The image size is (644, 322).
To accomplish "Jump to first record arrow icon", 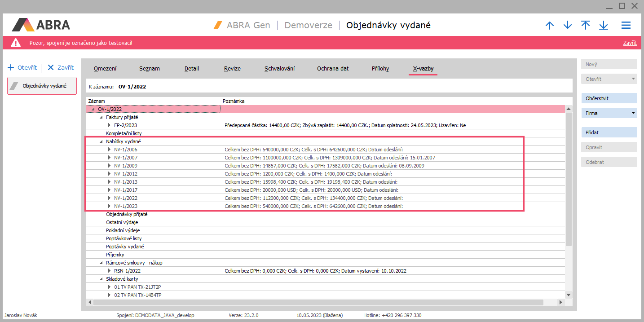I will pos(586,25).
